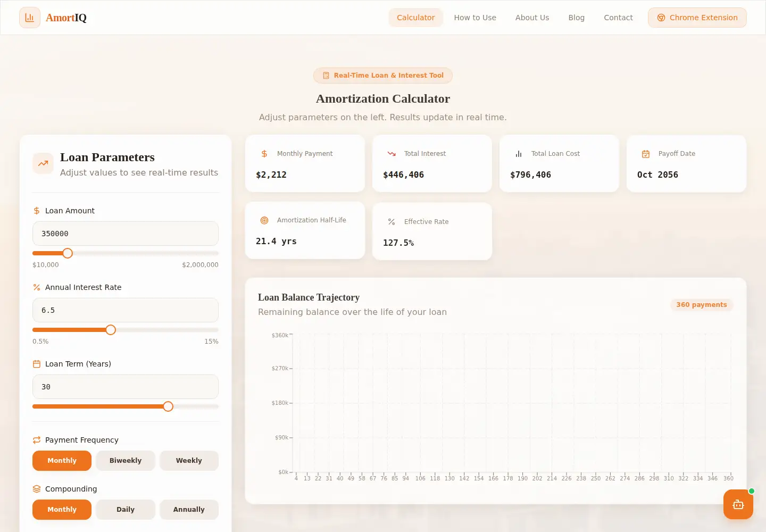The height and width of the screenshot is (532, 766).
Task: Focus the Annual Interest Rate input field
Action: 126,310
